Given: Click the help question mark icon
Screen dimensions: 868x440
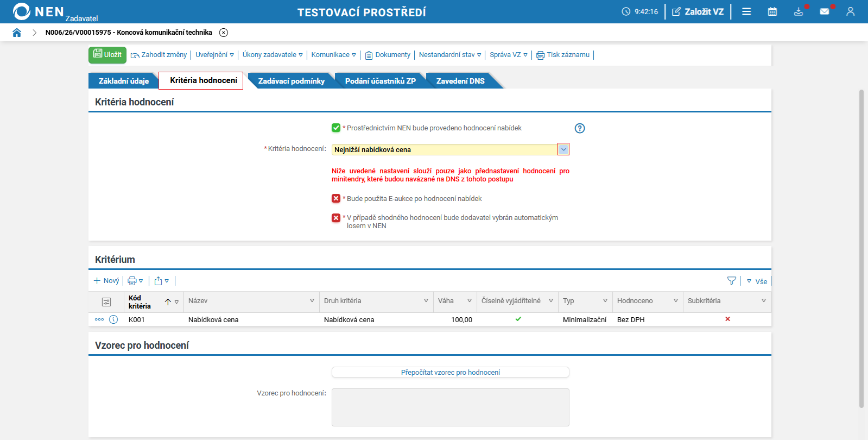Looking at the screenshot, I should click(x=580, y=128).
